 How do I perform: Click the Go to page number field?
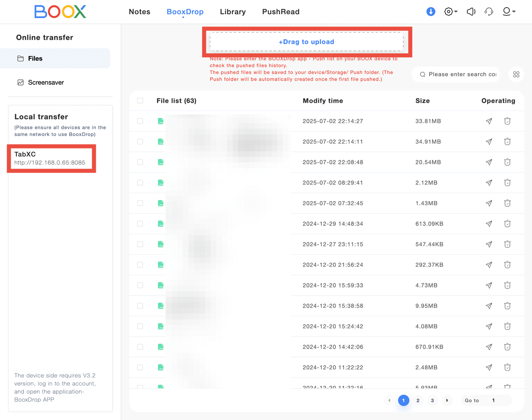click(x=493, y=401)
